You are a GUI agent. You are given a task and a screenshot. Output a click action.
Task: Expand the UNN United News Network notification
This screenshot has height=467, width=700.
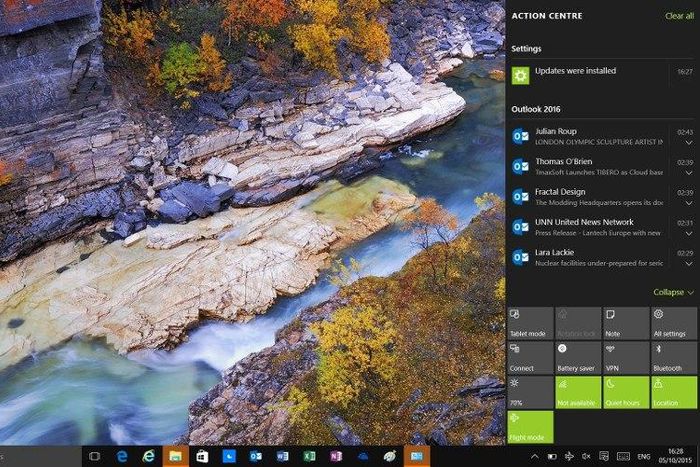(689, 234)
